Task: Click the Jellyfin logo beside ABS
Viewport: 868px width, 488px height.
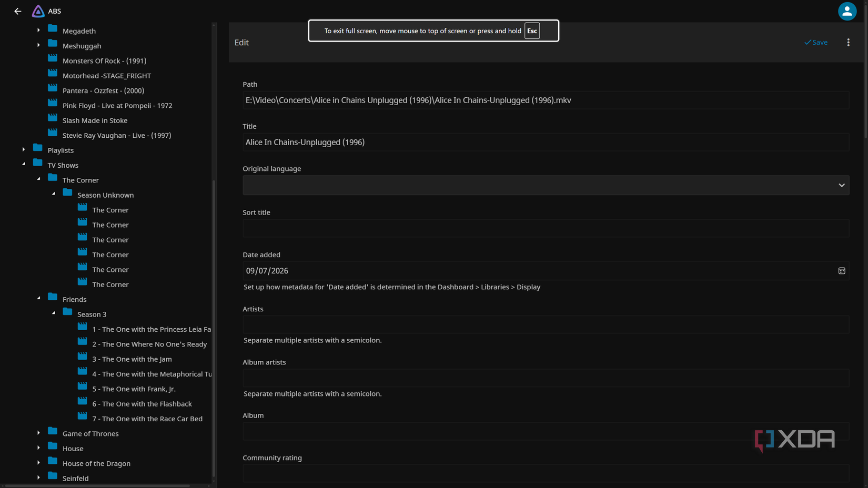Action: [38, 11]
